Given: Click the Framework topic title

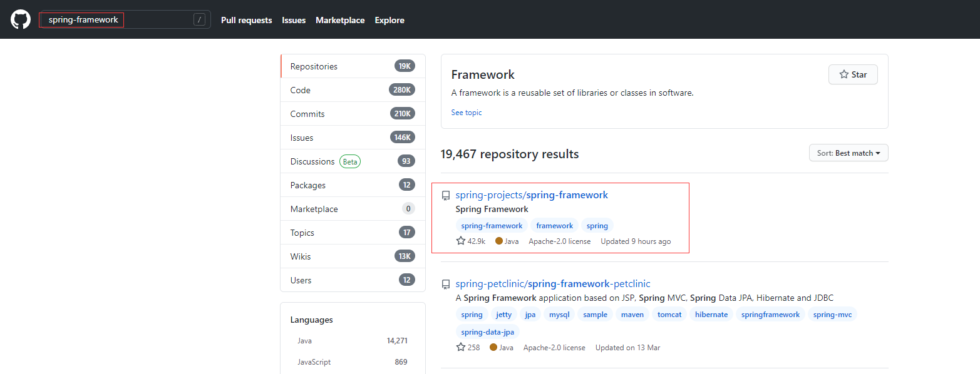Looking at the screenshot, I should point(483,74).
